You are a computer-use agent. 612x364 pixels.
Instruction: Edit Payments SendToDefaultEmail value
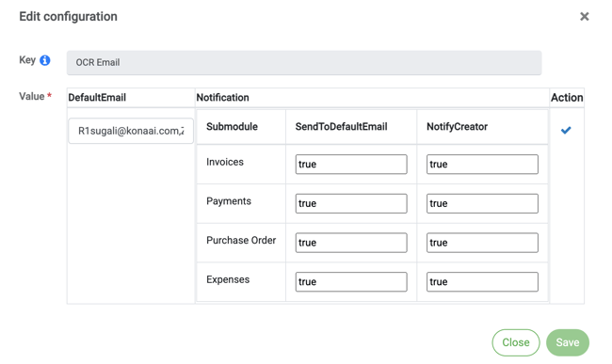(351, 203)
